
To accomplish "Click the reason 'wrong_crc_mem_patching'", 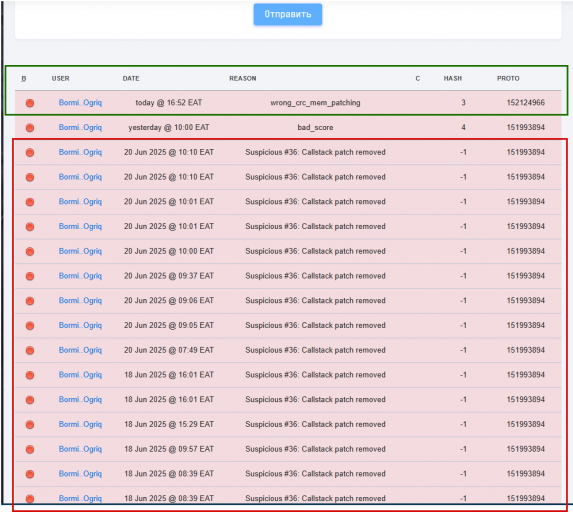I will tap(315, 103).
